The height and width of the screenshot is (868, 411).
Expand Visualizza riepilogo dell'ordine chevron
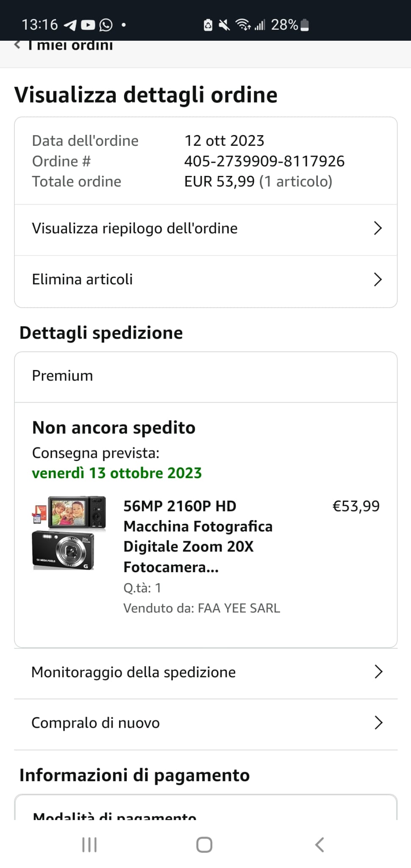coord(378,228)
